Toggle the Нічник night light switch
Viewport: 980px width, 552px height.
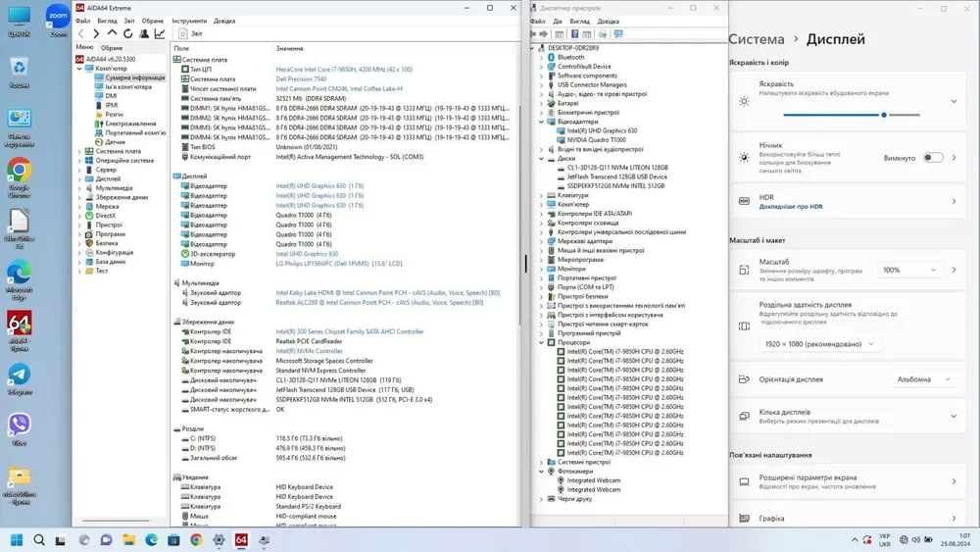932,158
